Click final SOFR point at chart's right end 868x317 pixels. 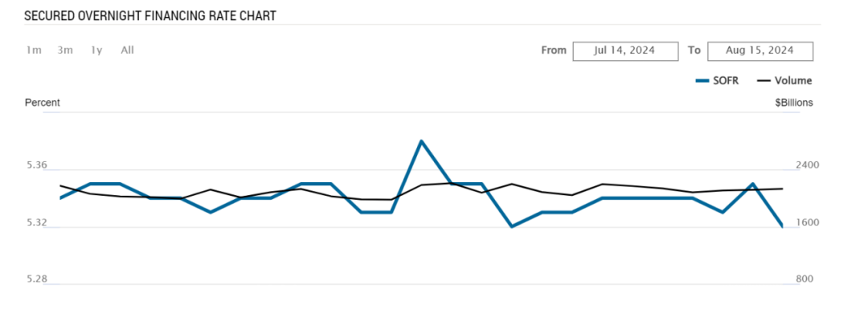pyautogui.click(x=782, y=226)
